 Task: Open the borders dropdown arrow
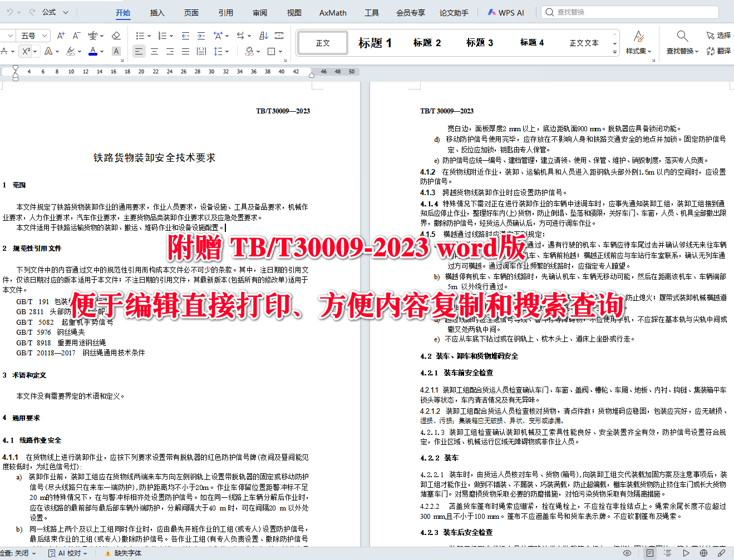280,51
